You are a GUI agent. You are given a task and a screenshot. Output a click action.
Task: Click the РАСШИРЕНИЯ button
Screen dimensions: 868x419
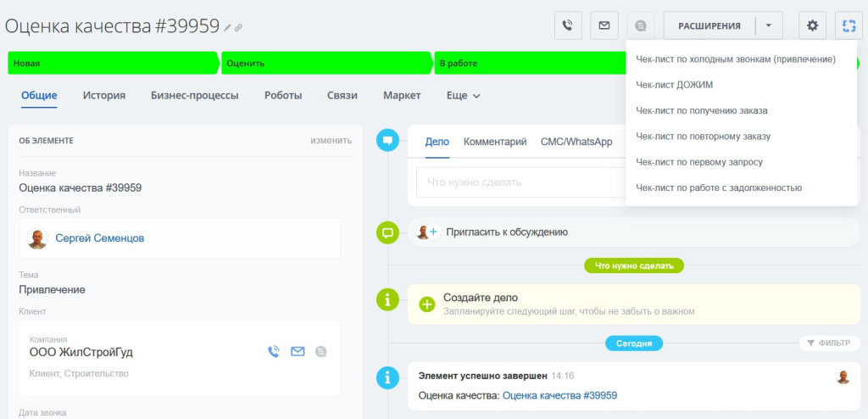coord(709,25)
